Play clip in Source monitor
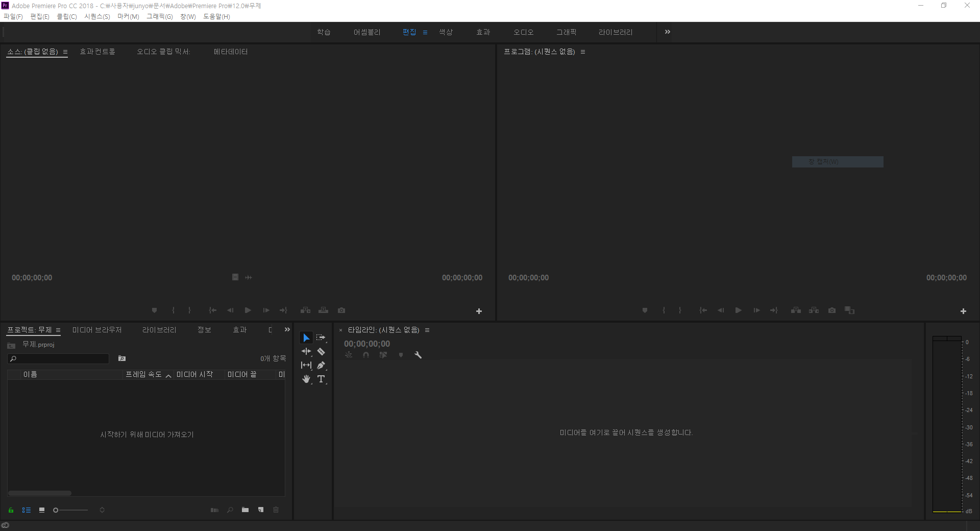This screenshot has height=531, width=980. [248, 310]
